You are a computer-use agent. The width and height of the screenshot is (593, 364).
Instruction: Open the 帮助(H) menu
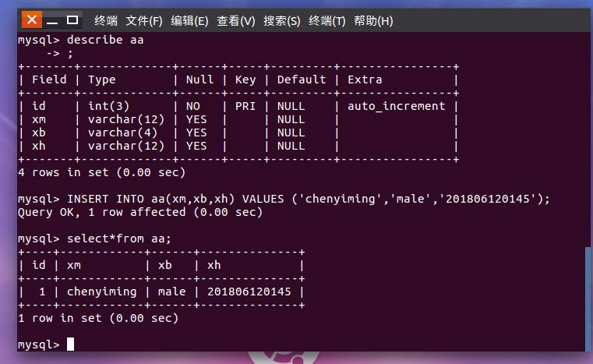coord(373,20)
